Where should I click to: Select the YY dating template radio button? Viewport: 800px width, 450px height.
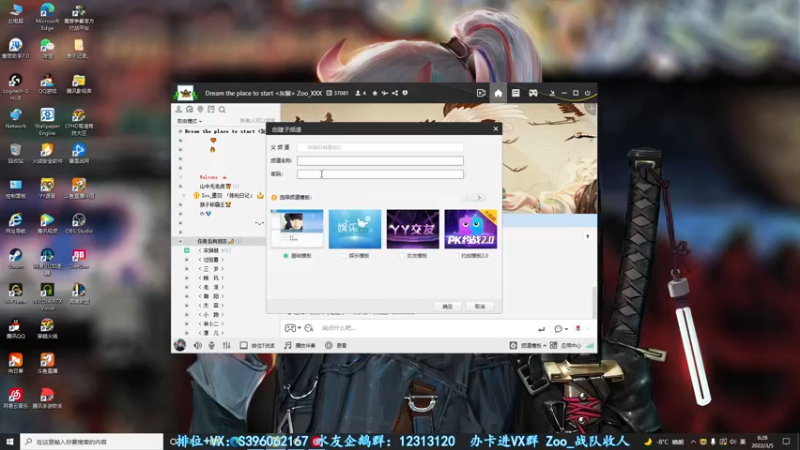coord(402,256)
